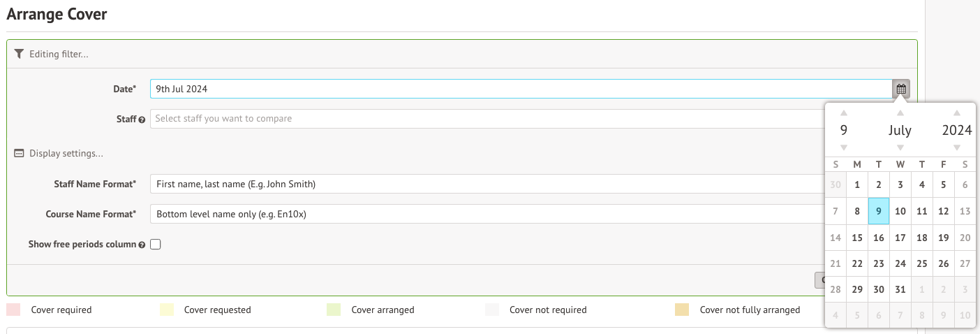Open the Staff Name Format dropdown

click(x=487, y=184)
